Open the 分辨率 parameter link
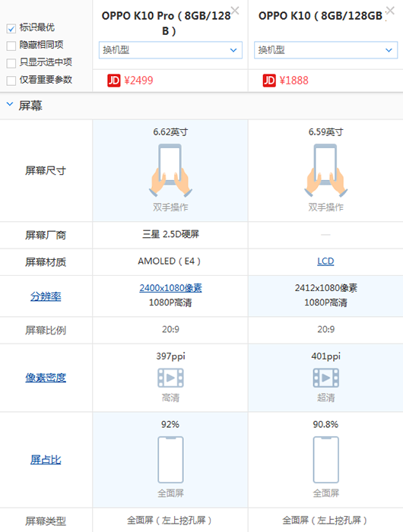403x532 pixels. tap(46, 296)
